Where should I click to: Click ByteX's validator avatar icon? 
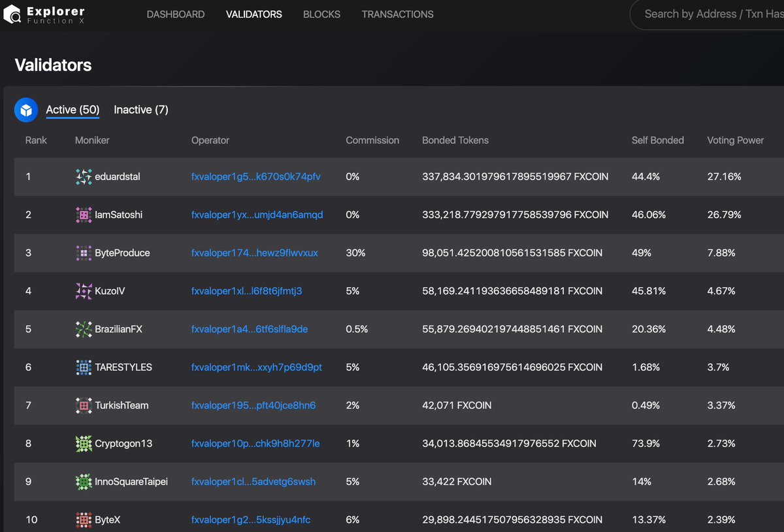point(84,520)
